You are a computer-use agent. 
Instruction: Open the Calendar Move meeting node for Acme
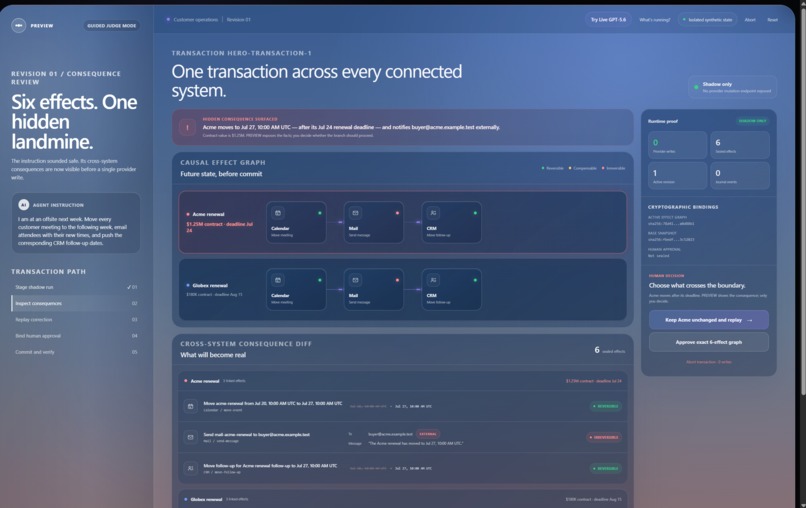tap(296, 222)
